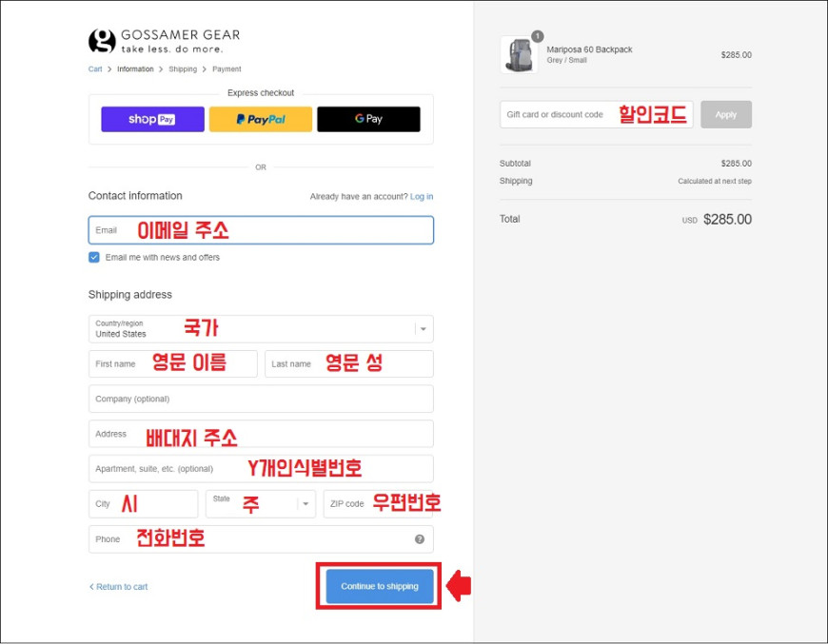This screenshot has height=644, width=828.
Task: Click the 'Grey / Small' variant text
Action: point(566,60)
